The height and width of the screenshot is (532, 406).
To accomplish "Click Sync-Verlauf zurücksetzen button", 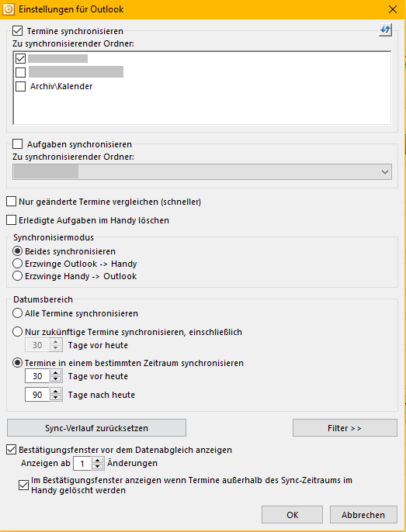I will pos(96,428).
